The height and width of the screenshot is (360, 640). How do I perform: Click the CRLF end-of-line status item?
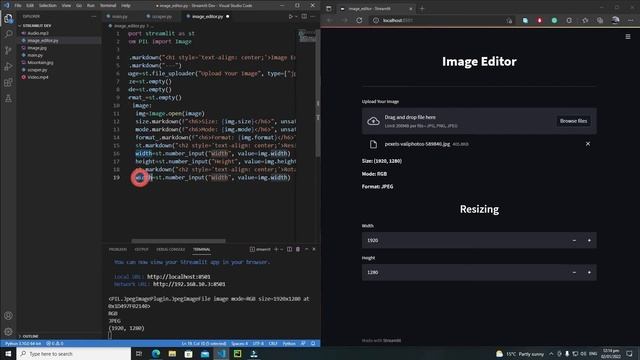tap(273, 344)
